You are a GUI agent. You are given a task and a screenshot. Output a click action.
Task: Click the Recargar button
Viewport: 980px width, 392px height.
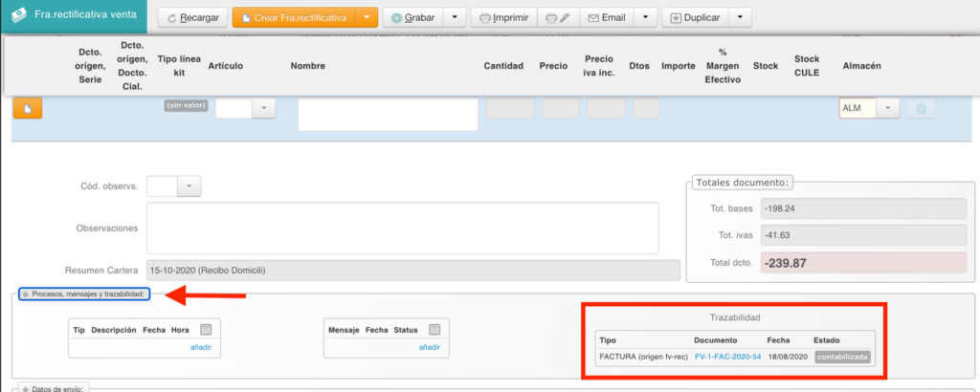[192, 18]
